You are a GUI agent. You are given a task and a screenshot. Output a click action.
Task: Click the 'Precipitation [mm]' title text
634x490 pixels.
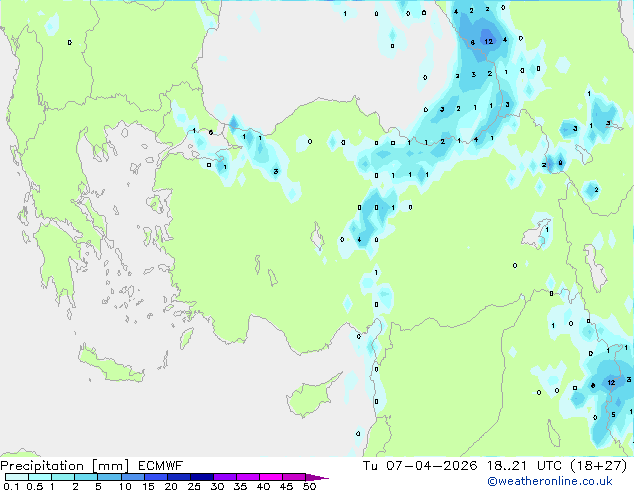(65, 466)
